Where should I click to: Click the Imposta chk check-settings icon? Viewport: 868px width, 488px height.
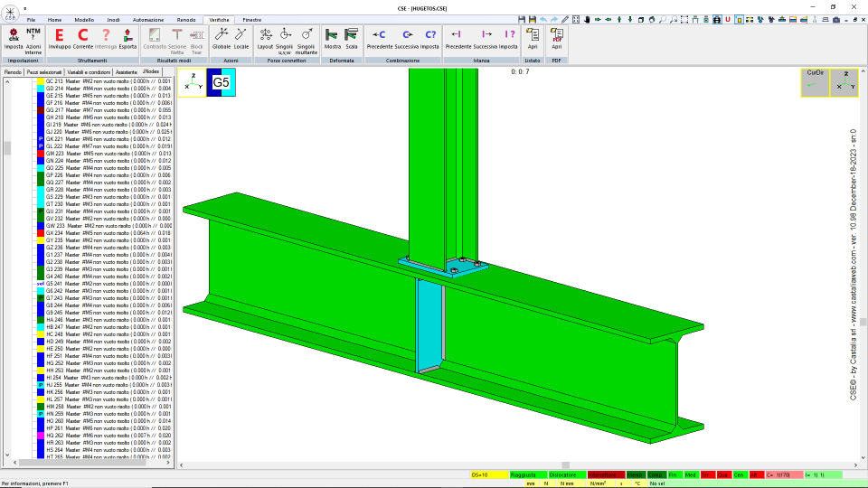pyautogui.click(x=14, y=39)
